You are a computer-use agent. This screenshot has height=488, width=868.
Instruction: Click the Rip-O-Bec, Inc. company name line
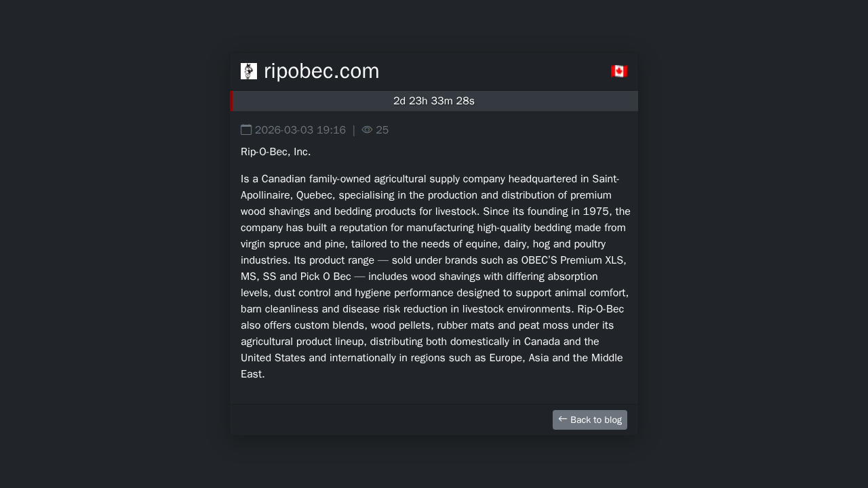tap(275, 152)
